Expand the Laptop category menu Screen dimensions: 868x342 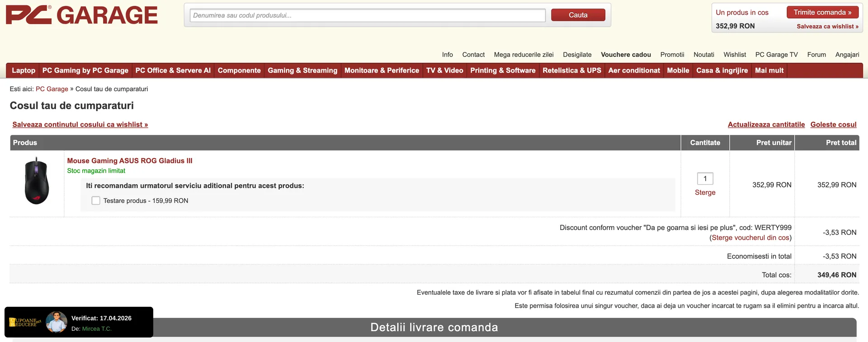[x=24, y=70]
